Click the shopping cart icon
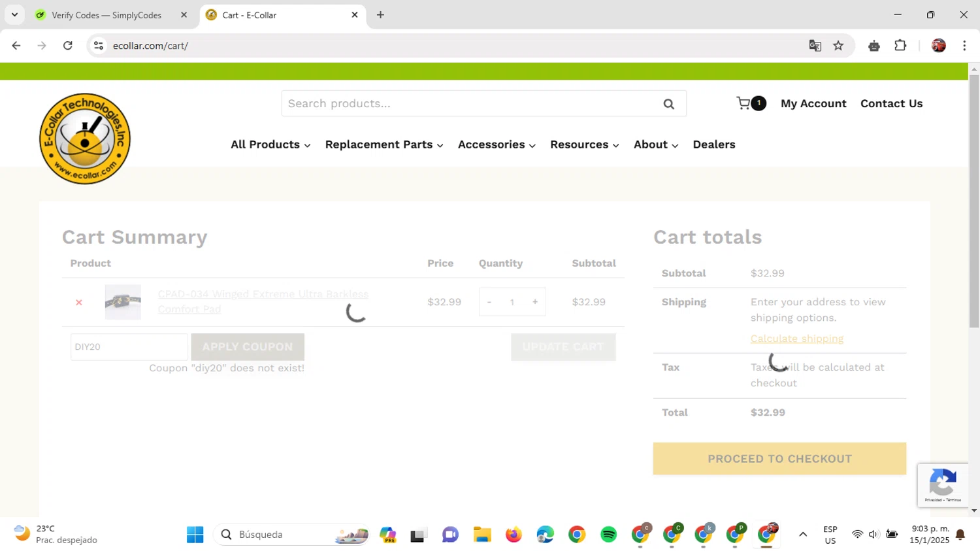This screenshot has width=980, height=551. [743, 103]
